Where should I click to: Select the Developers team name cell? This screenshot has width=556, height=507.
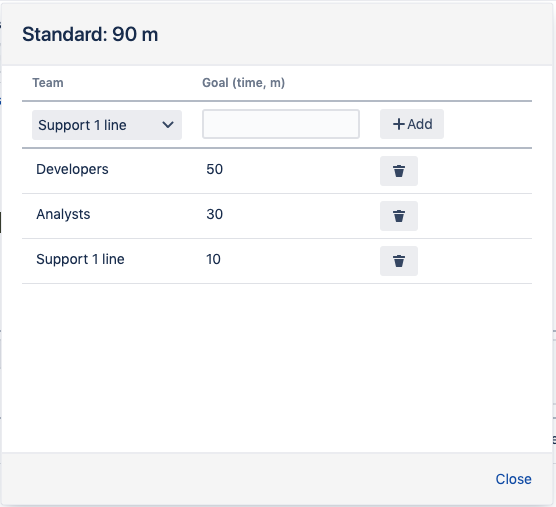click(72, 169)
